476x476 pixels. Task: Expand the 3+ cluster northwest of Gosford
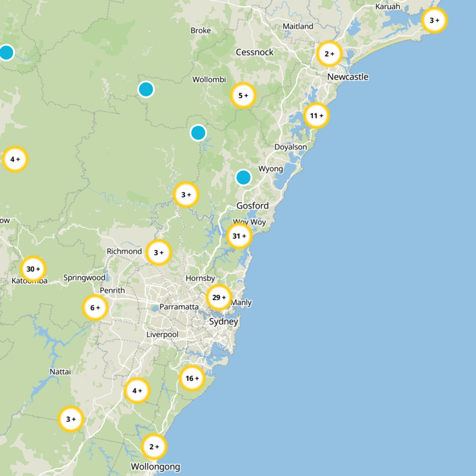click(x=186, y=195)
